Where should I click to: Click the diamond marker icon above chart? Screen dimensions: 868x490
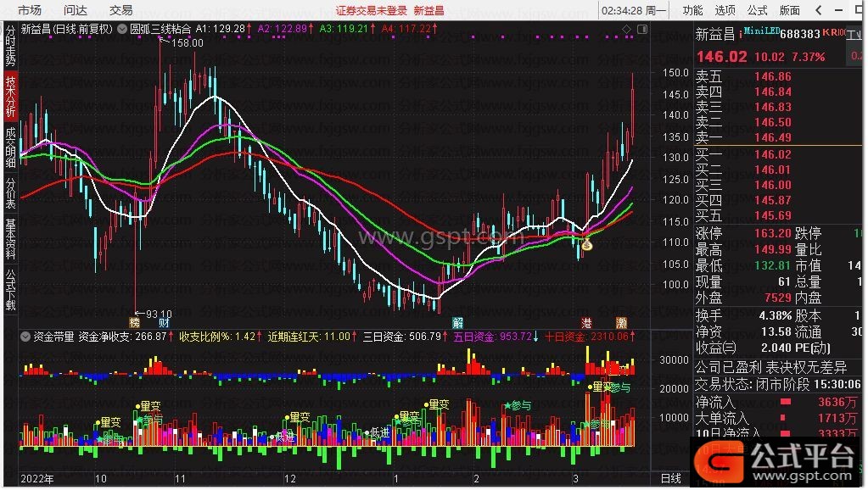click(x=627, y=29)
